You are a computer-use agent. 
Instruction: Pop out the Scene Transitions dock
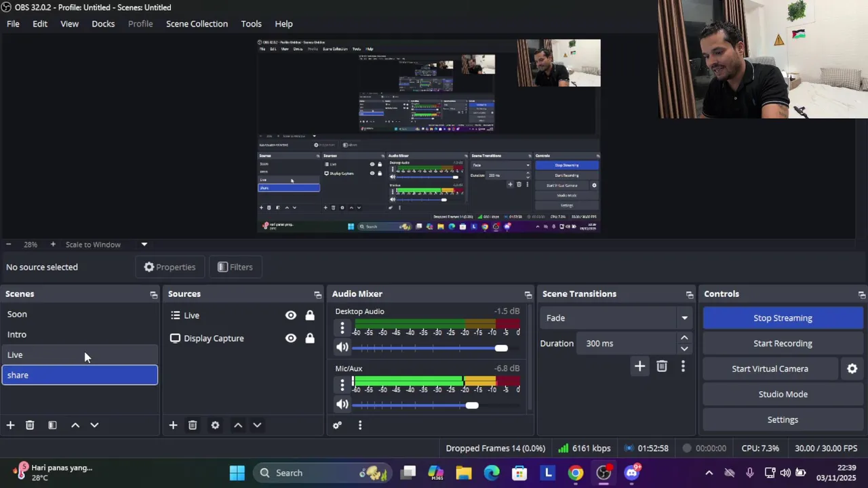click(x=690, y=294)
